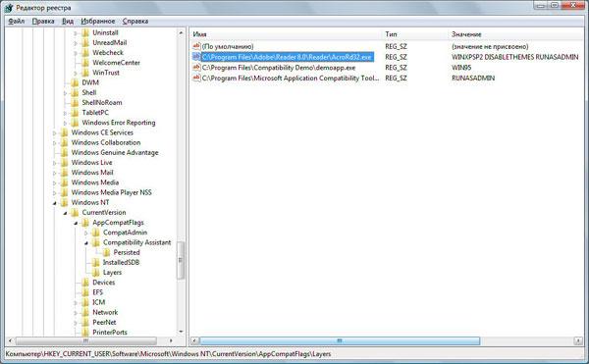Collapse the Windows NT tree node

coord(55,203)
